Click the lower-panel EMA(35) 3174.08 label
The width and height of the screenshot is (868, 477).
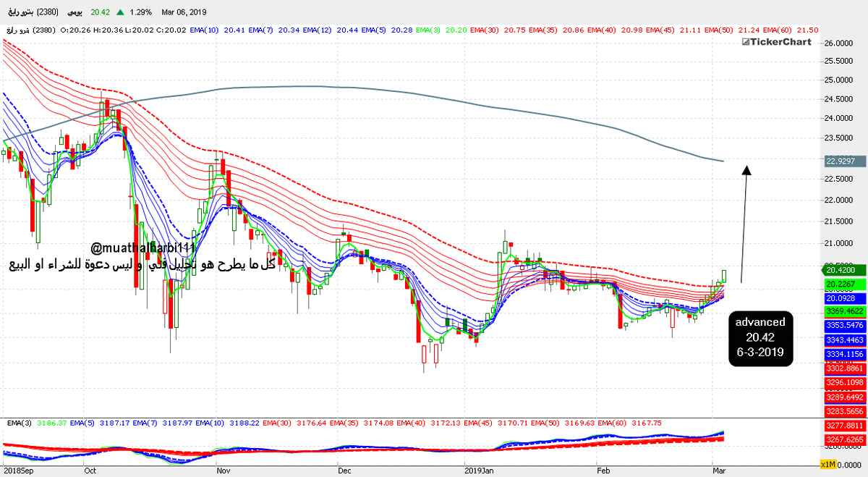[360, 422]
